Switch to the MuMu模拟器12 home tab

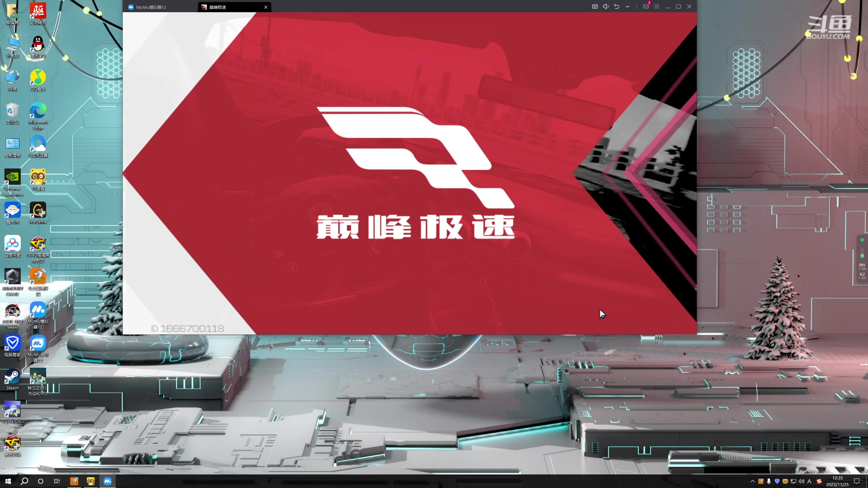(x=160, y=7)
